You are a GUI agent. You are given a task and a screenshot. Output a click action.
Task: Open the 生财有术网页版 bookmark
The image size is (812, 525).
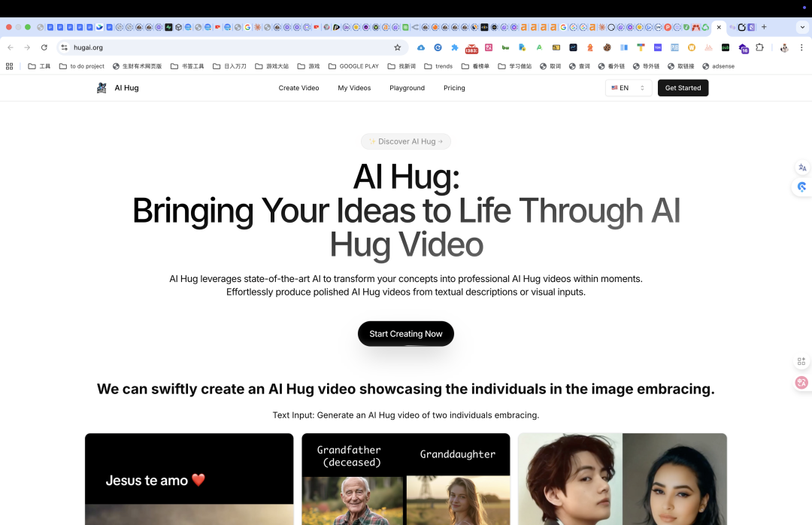coord(138,66)
